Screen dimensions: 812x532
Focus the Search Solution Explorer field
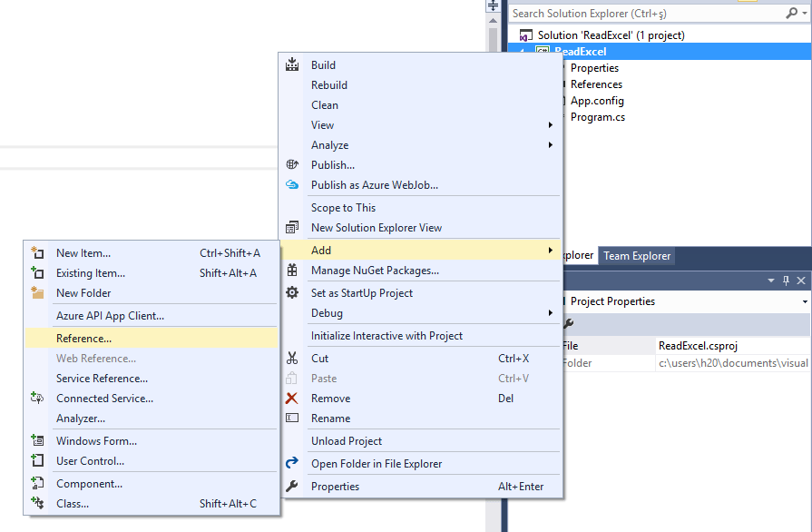tap(646, 14)
